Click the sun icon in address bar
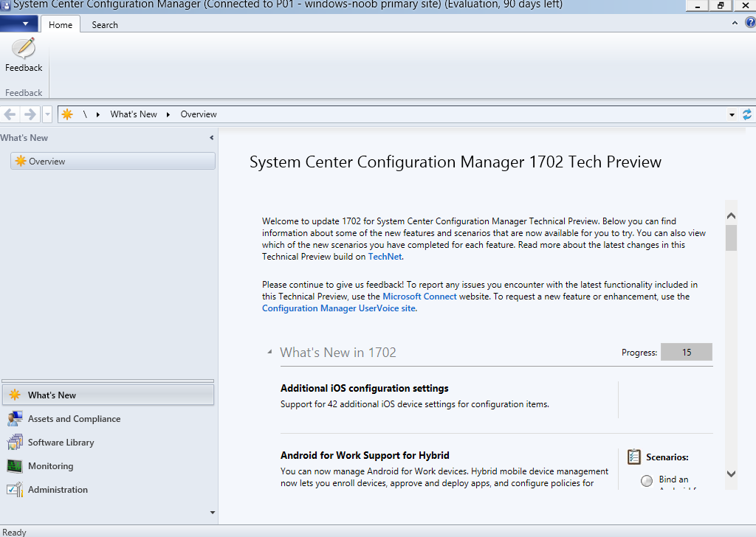 67,114
